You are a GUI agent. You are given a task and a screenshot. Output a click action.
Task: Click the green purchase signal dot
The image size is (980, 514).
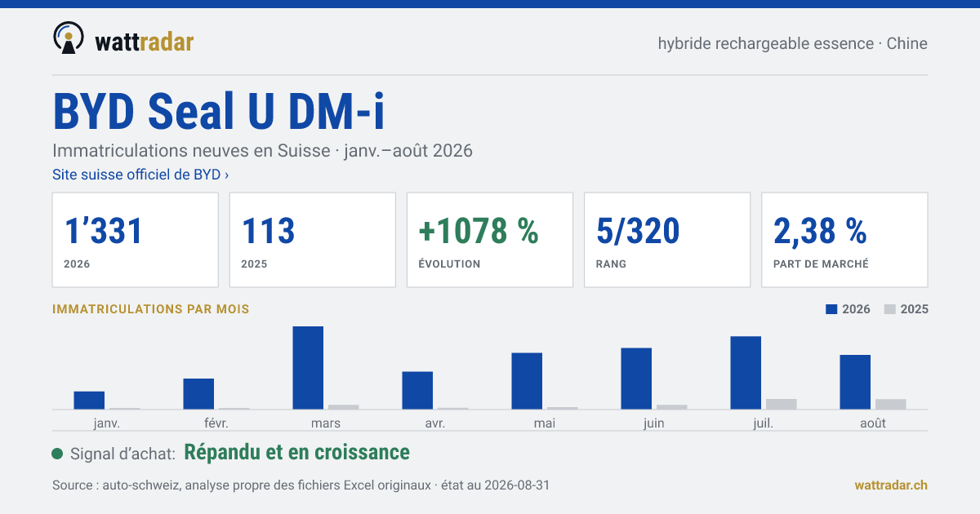pyautogui.click(x=57, y=454)
